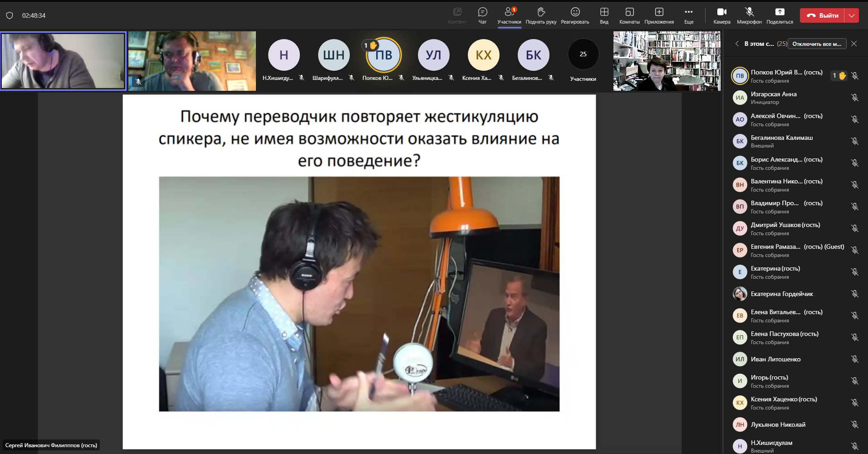
Task: Open the Вид (View) layout options
Action: (x=604, y=12)
